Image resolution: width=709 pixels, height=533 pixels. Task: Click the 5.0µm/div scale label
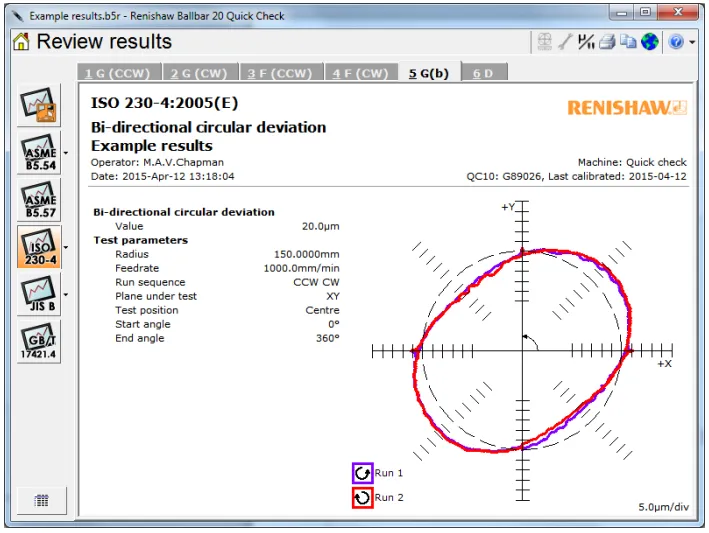tap(663, 507)
